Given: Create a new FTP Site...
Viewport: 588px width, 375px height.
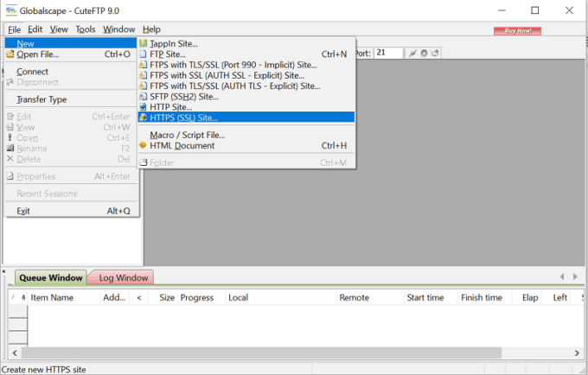Looking at the screenshot, I should coord(246,54).
